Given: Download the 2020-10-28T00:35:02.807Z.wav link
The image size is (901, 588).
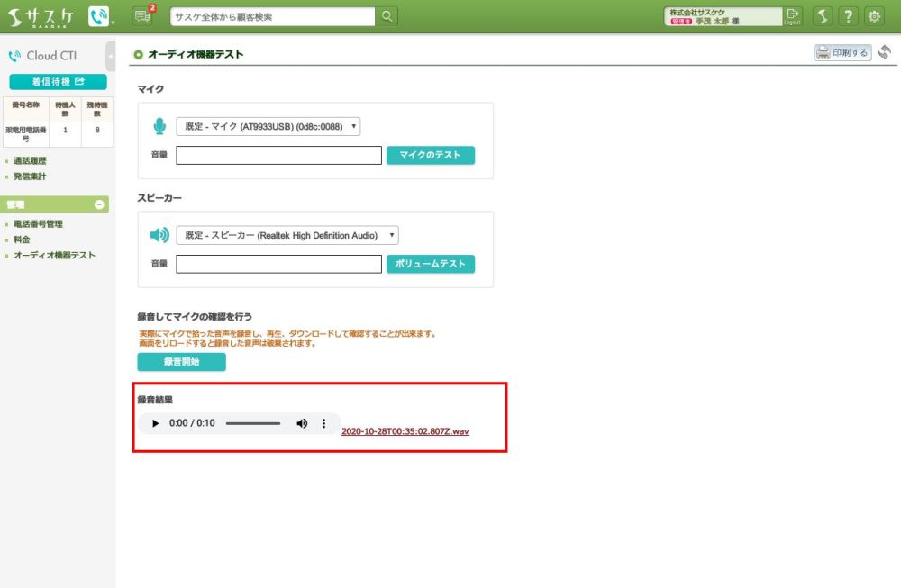Looking at the screenshot, I should pos(405,431).
